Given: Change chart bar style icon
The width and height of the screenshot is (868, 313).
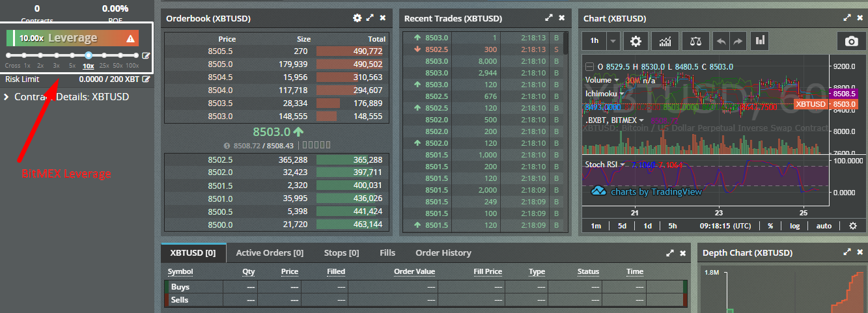Looking at the screenshot, I should pyautogui.click(x=760, y=41).
